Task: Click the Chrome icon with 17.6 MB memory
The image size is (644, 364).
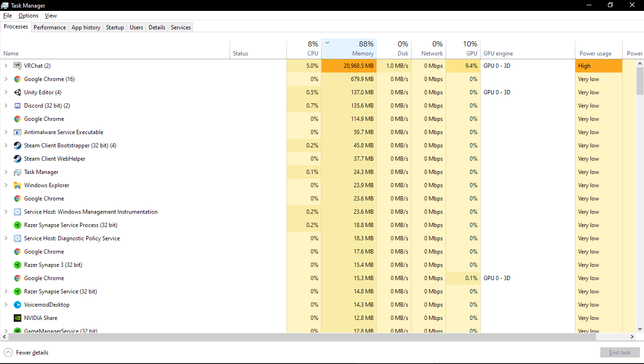Action: (x=18, y=252)
